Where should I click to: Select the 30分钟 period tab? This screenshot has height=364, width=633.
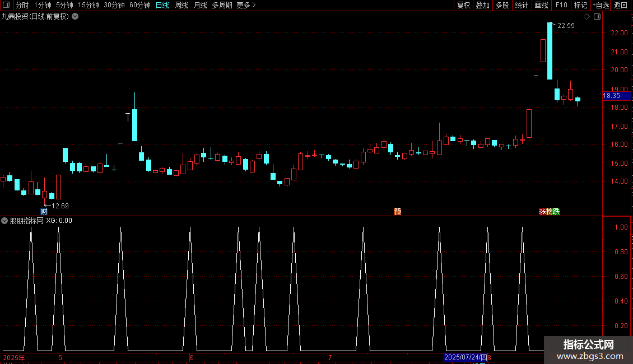114,5
